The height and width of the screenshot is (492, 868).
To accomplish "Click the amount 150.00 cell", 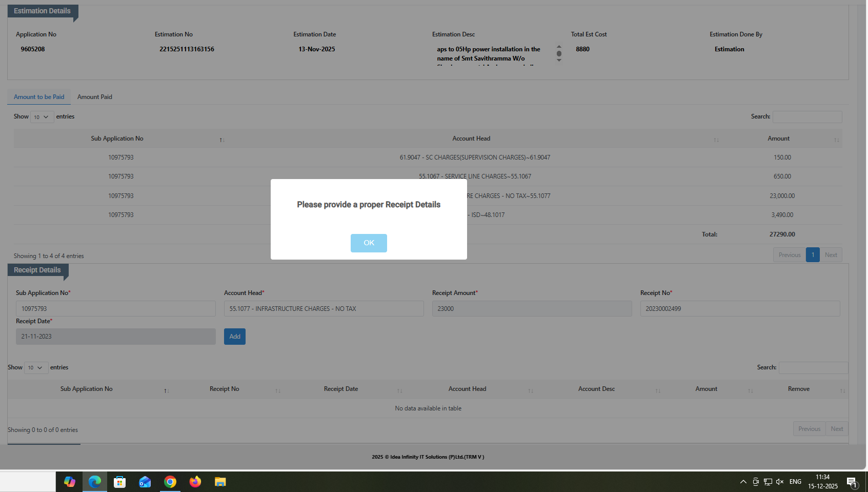I will point(782,158).
